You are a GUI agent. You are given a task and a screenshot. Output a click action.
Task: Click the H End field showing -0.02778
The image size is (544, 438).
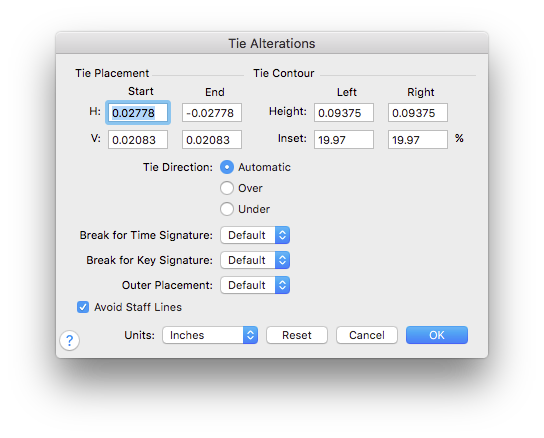212,112
